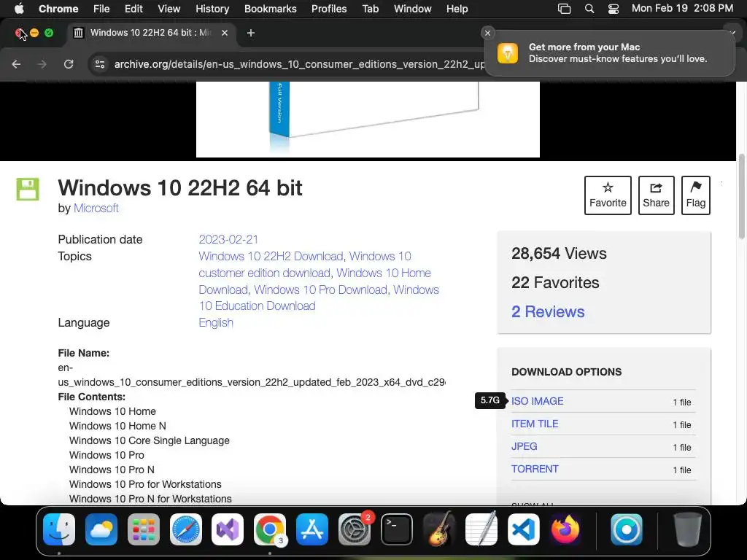Image resolution: width=747 pixels, height=560 pixels.
Task: Click the lightbulb Tips notification icon
Action: [x=508, y=52]
